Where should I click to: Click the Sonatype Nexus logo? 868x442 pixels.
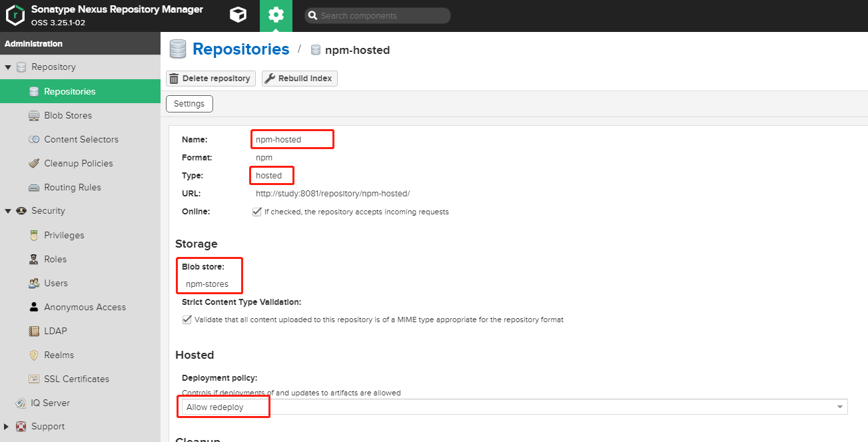pyautogui.click(x=15, y=15)
